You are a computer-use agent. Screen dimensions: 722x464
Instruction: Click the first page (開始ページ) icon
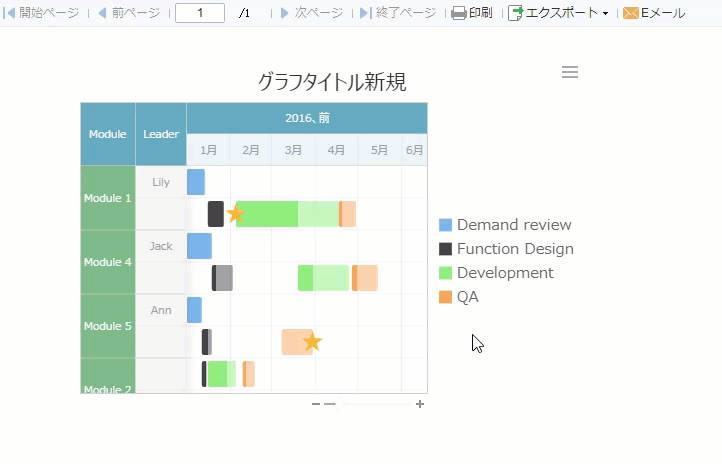pyautogui.click(x=11, y=13)
